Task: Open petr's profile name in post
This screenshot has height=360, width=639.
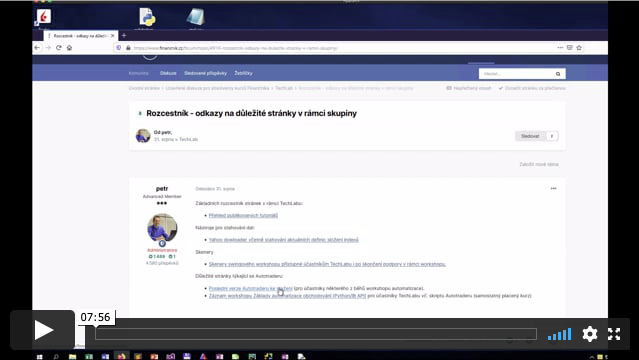Action: coord(162,188)
